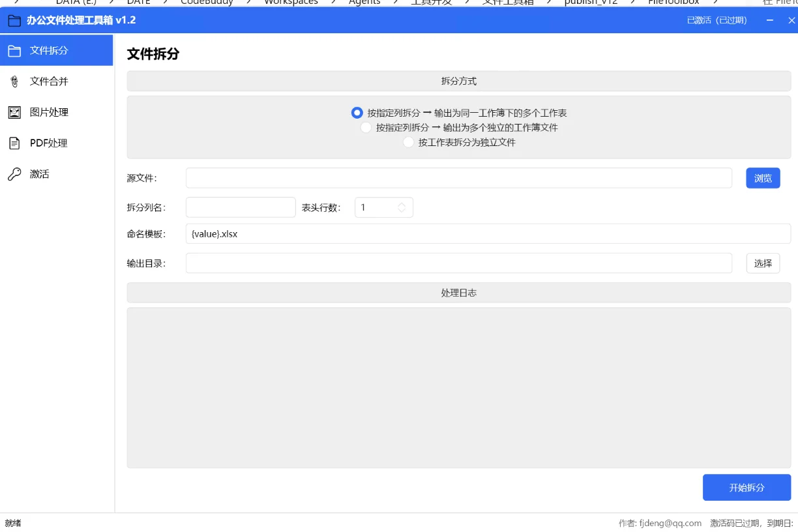
Task: Click the 就绪 status bar text
Action: (x=13, y=523)
